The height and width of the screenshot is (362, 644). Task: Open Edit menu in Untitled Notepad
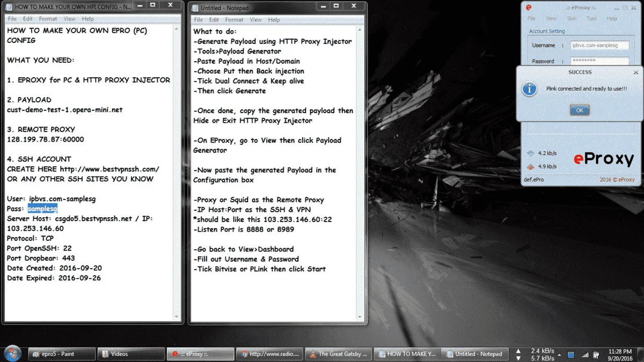point(215,20)
